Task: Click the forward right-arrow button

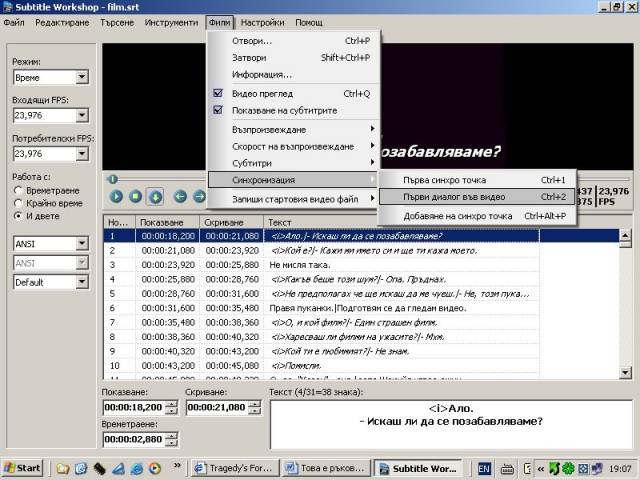Action: [x=199, y=197]
